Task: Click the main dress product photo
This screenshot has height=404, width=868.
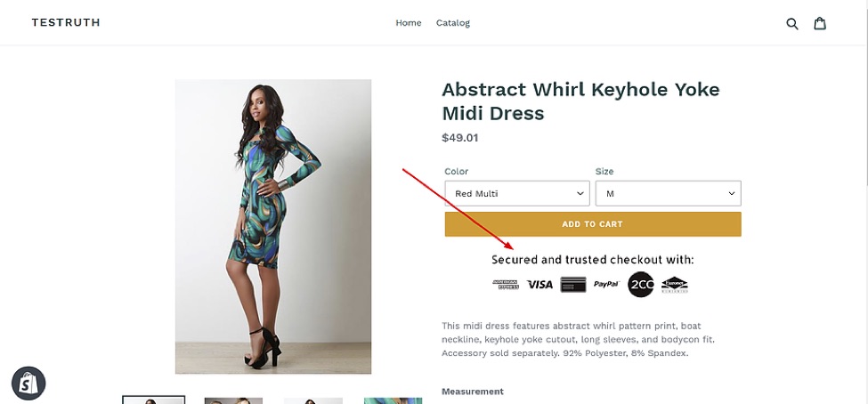Action: click(273, 226)
